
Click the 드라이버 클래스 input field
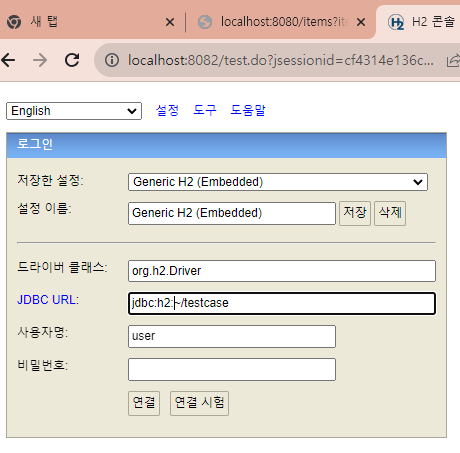tap(282, 271)
